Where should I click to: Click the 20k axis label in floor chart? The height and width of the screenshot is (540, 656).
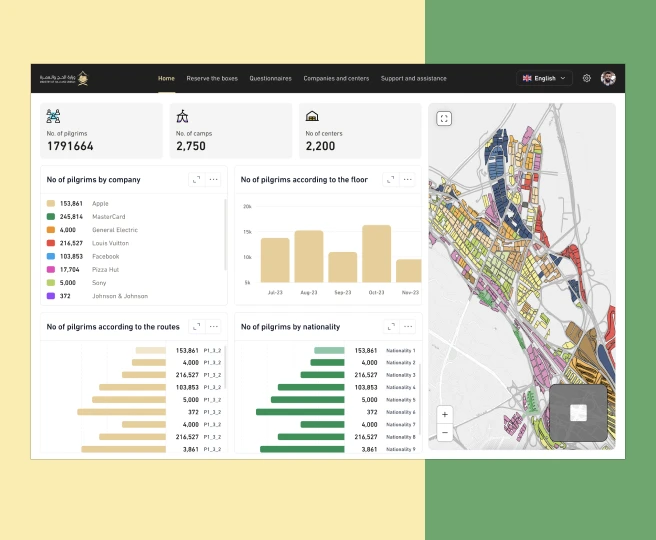point(247,207)
